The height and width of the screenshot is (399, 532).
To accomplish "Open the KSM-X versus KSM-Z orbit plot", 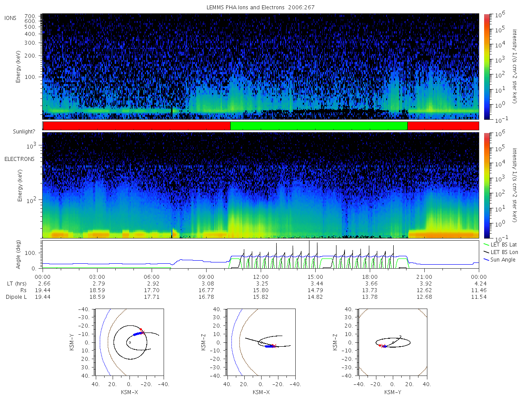I will pyautogui.click(x=261, y=342).
